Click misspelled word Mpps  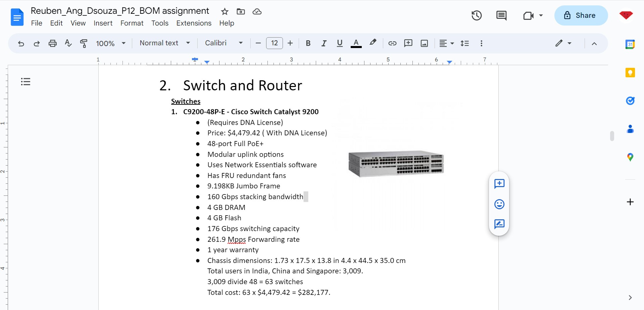click(237, 239)
